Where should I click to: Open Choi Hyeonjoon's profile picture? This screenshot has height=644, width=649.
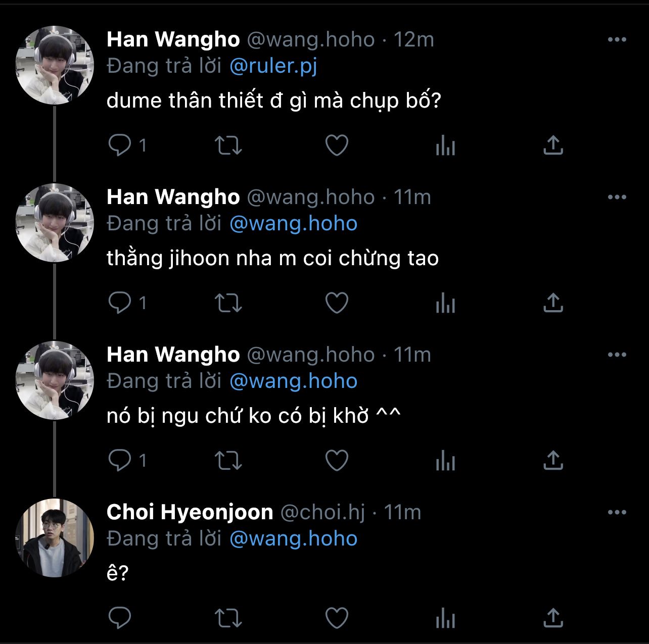(x=55, y=538)
